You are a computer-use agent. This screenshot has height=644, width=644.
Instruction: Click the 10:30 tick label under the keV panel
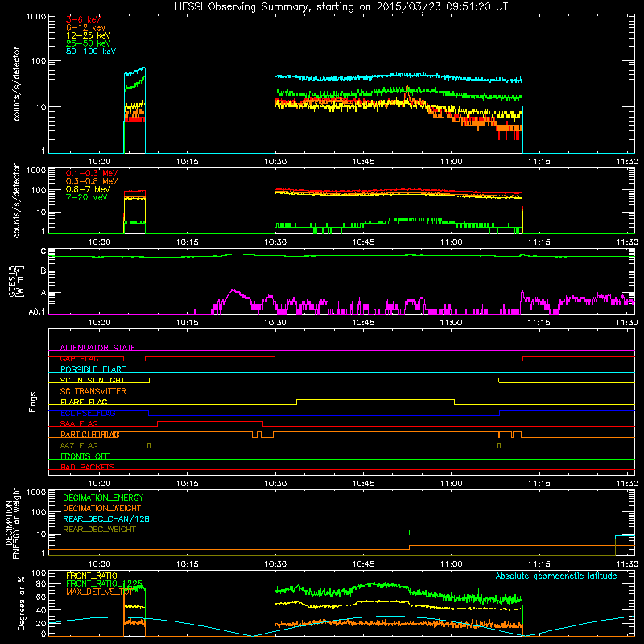[x=275, y=162]
